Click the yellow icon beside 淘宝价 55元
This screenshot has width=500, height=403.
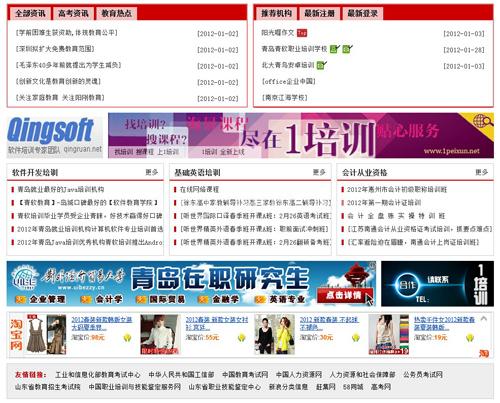[242, 338]
